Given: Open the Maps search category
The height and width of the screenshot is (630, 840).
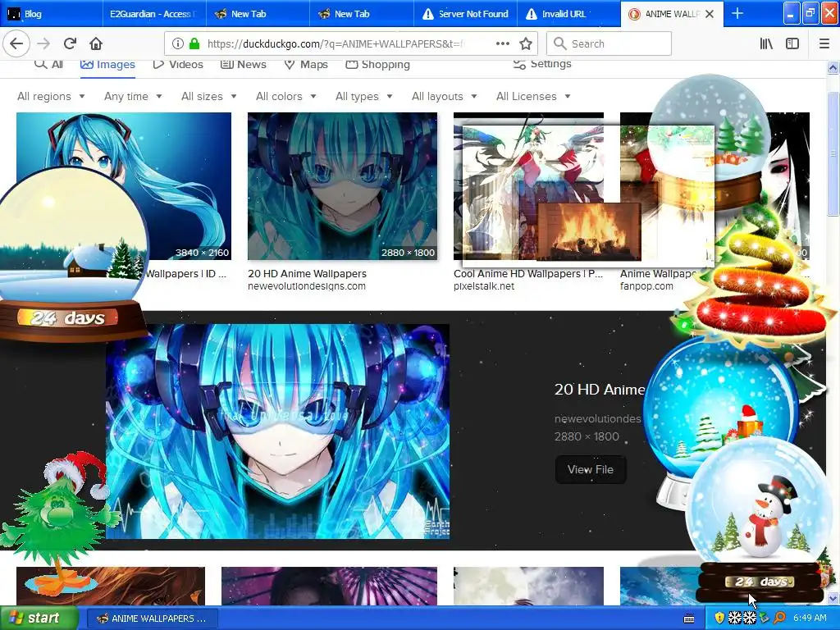Looking at the screenshot, I should pyautogui.click(x=306, y=64).
